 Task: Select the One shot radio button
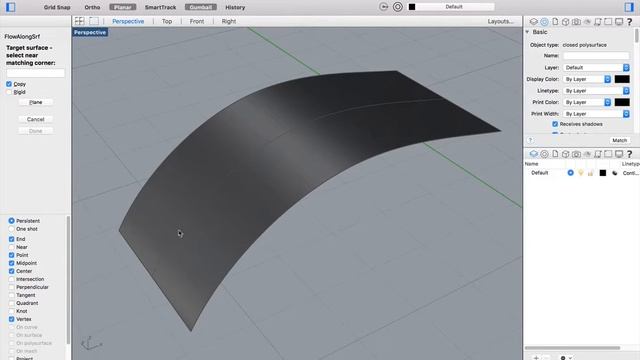pyautogui.click(x=11, y=229)
